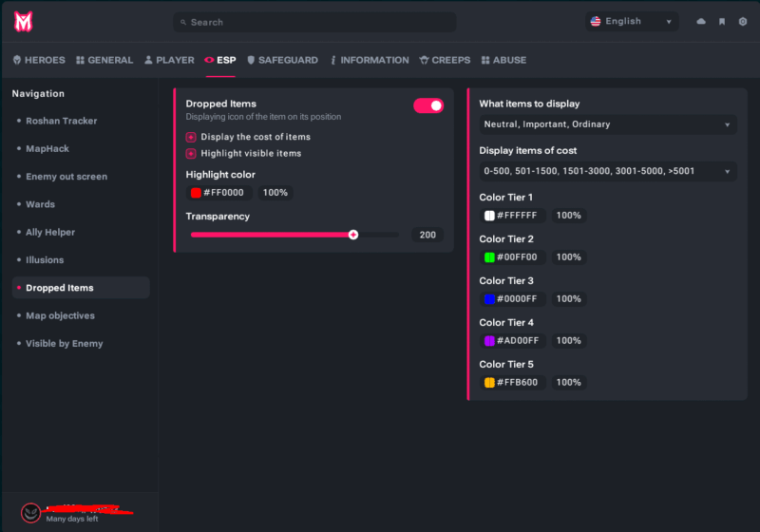
Task: Click Color Tier 3 100% opacity
Action: [568, 299]
